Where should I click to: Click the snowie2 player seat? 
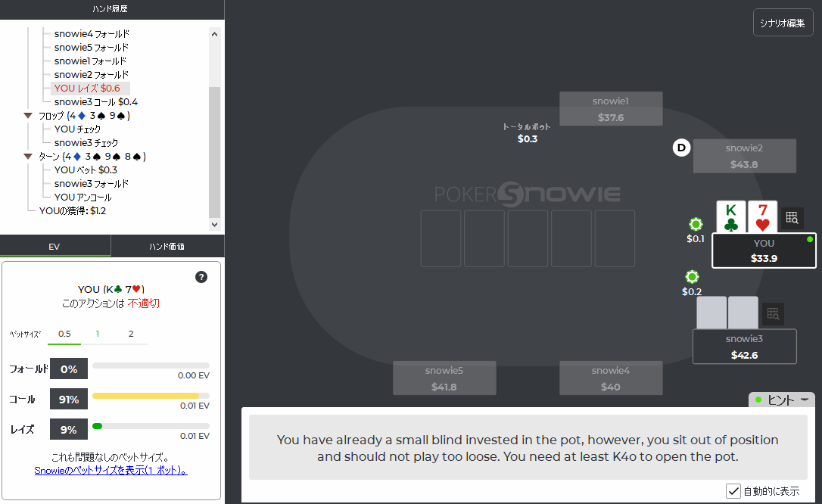click(x=744, y=156)
